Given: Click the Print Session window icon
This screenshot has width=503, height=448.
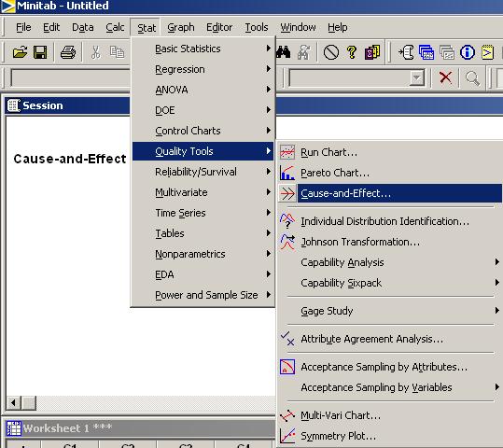Looking at the screenshot, I should 68,52.
